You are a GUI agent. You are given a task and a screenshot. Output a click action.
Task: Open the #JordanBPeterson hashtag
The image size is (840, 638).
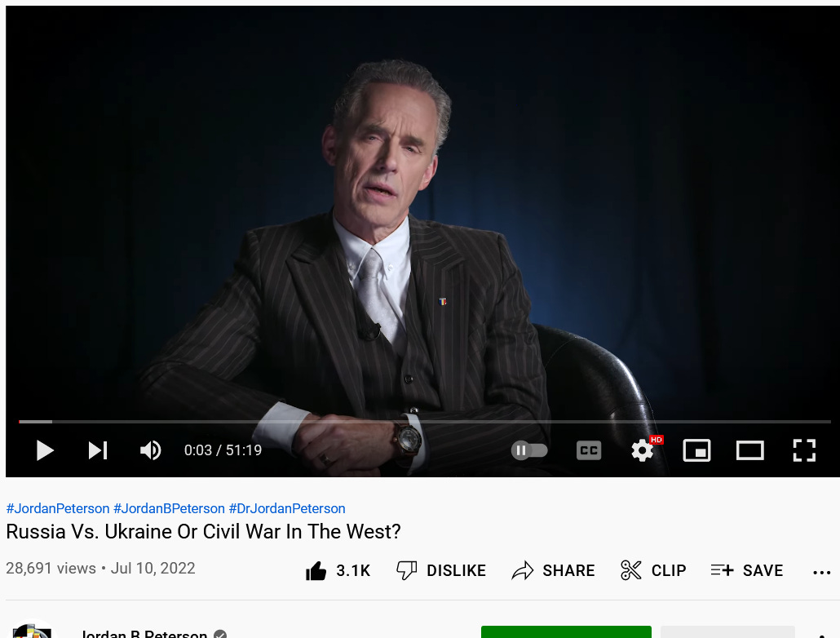pyautogui.click(x=169, y=508)
